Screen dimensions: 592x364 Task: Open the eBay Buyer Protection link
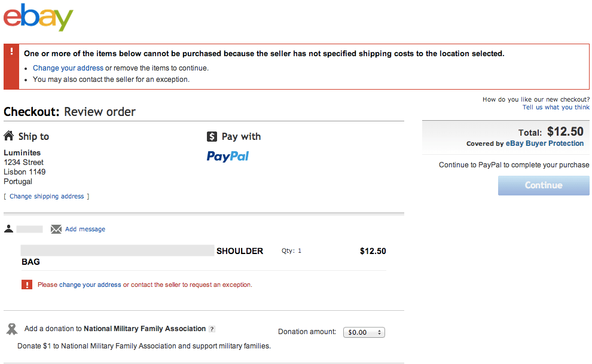(x=544, y=143)
